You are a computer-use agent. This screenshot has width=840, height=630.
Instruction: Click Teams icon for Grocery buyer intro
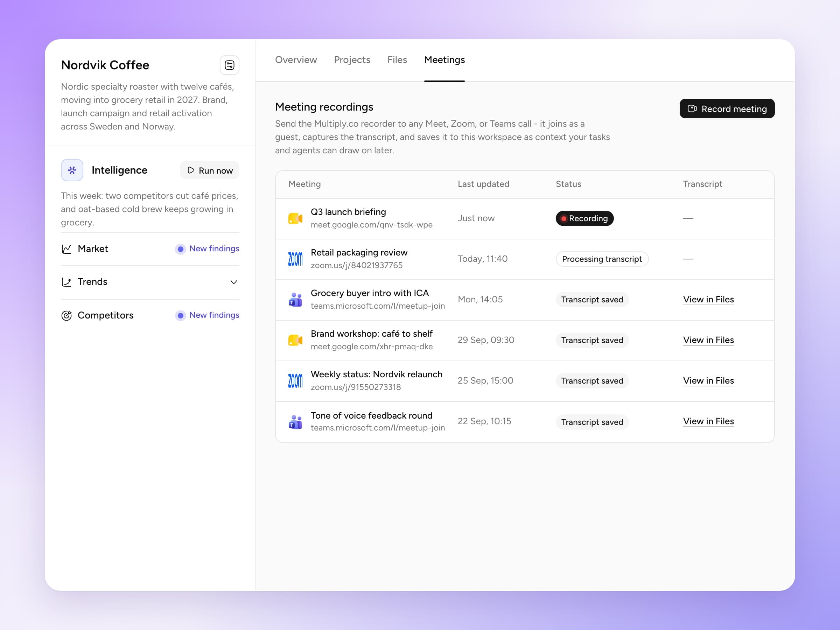tap(295, 300)
